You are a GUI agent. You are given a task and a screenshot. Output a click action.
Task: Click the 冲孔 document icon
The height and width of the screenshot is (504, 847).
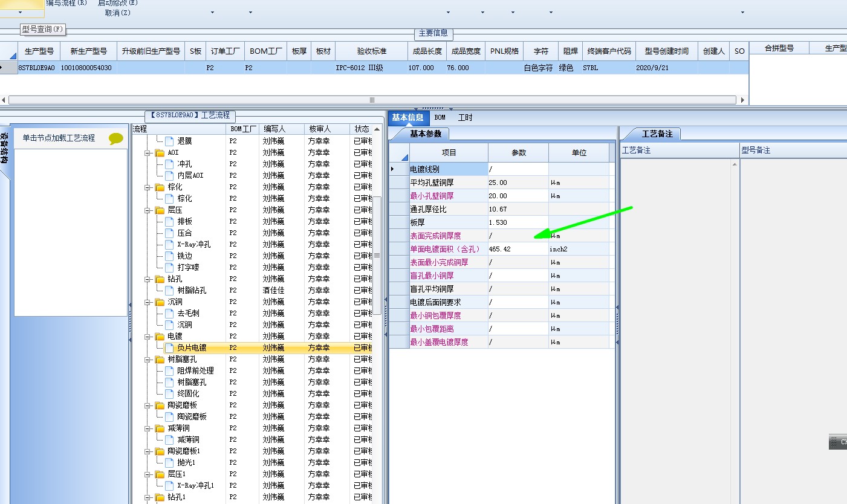tap(169, 164)
